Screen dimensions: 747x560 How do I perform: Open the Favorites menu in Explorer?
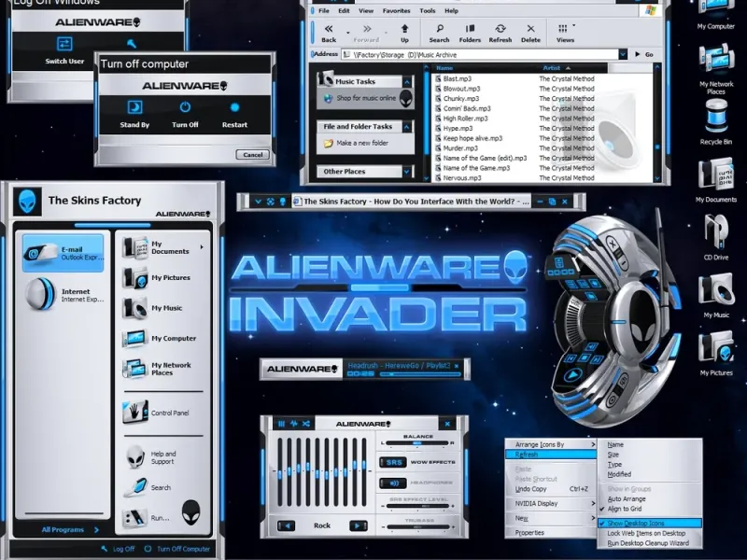(x=396, y=10)
